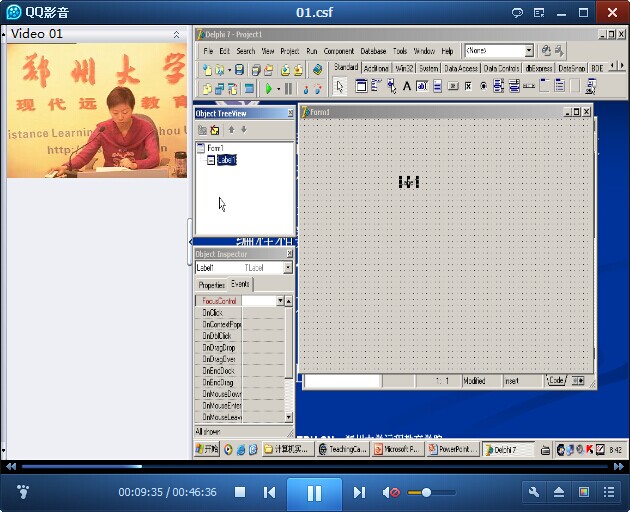Seek on the video progress bar
This screenshot has width=630, height=512.
point(315,467)
